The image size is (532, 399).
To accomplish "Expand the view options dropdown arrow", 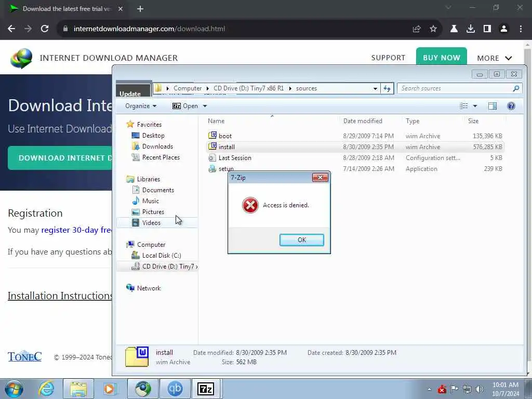I will [x=475, y=106].
